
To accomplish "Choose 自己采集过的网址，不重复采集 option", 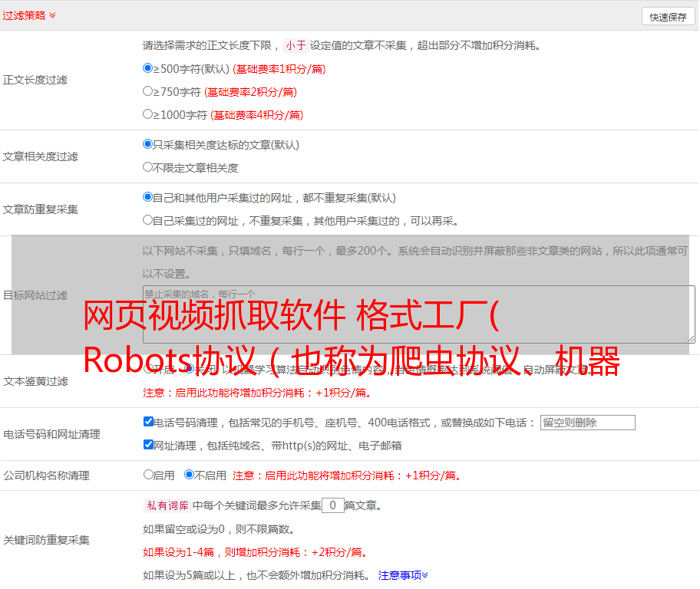I will [148, 220].
